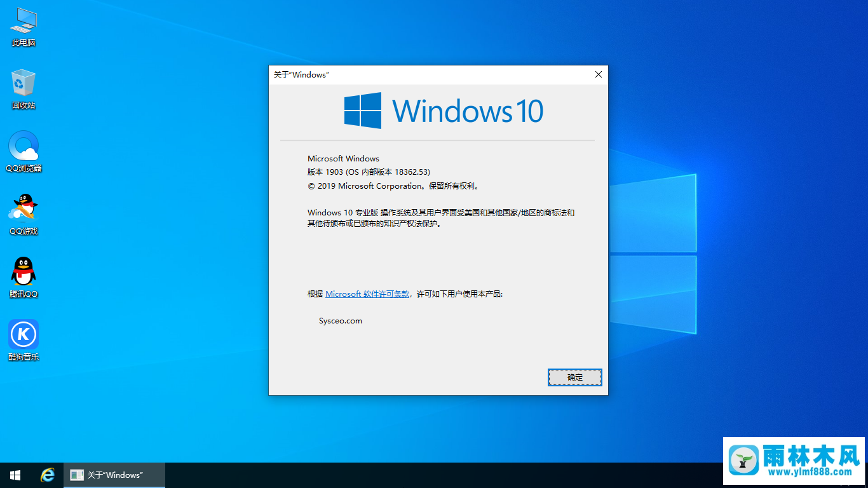The width and height of the screenshot is (868, 488).
Task: Click the Windows 10 logo banner
Action: 444,111
